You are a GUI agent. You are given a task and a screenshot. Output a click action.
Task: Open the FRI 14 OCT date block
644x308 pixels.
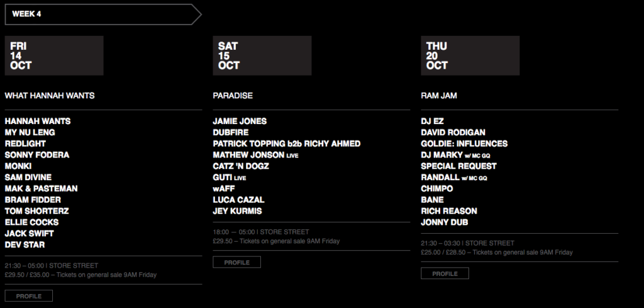[x=54, y=55]
